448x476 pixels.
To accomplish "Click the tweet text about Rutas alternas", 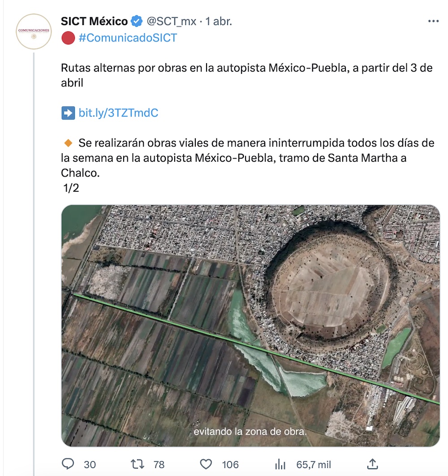I will pos(246,75).
